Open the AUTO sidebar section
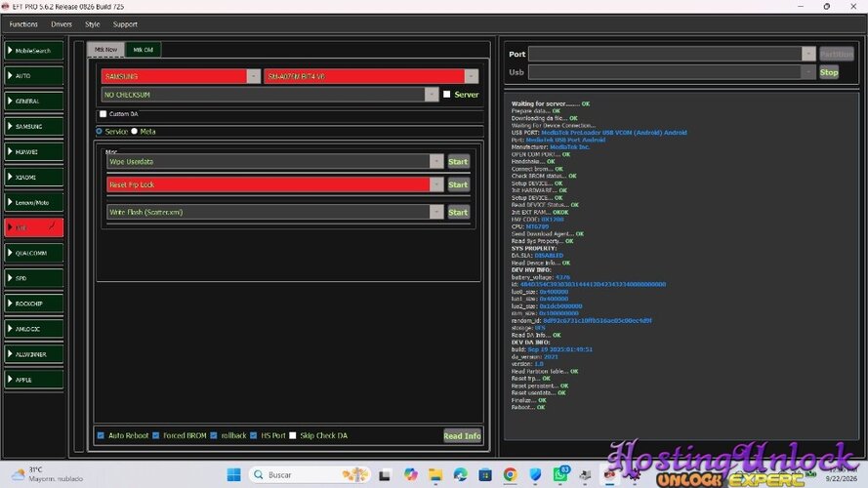 pyautogui.click(x=34, y=76)
